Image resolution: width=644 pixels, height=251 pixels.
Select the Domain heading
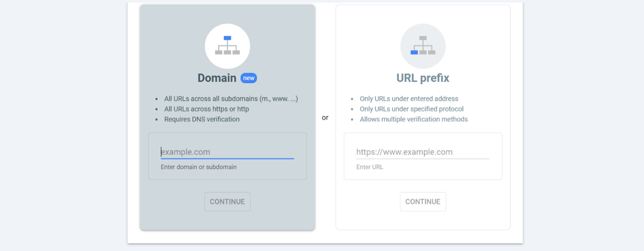click(217, 78)
